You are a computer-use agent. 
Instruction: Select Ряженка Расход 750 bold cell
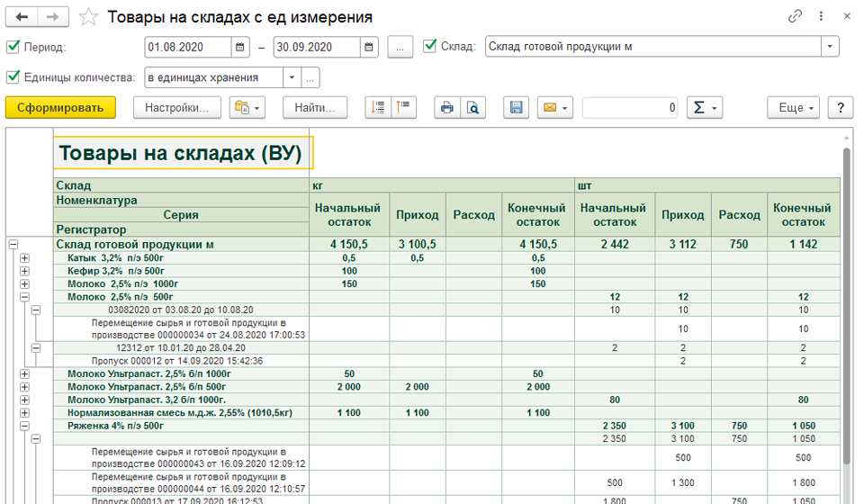pyautogui.click(x=739, y=426)
